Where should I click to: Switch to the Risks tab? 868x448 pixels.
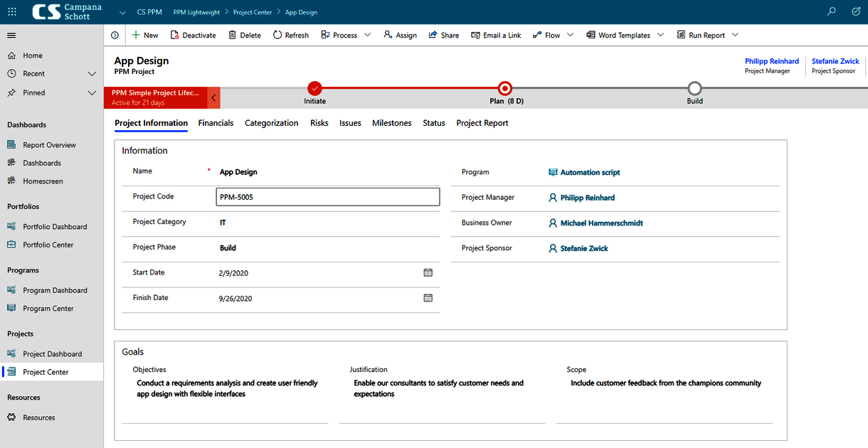click(x=319, y=123)
